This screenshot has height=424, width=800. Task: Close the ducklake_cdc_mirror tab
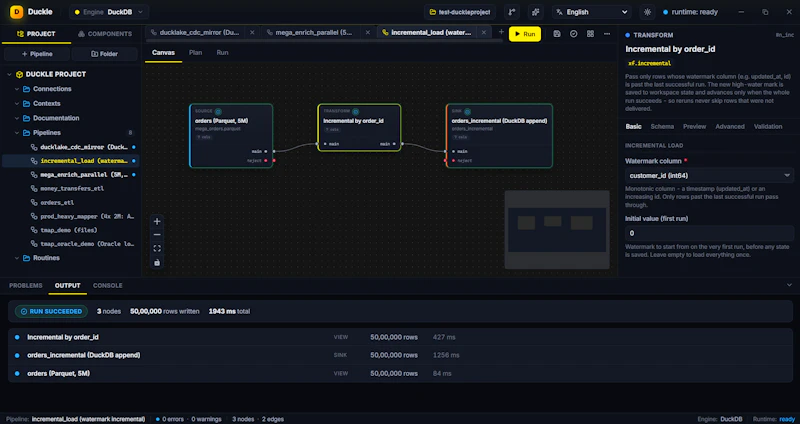252,33
